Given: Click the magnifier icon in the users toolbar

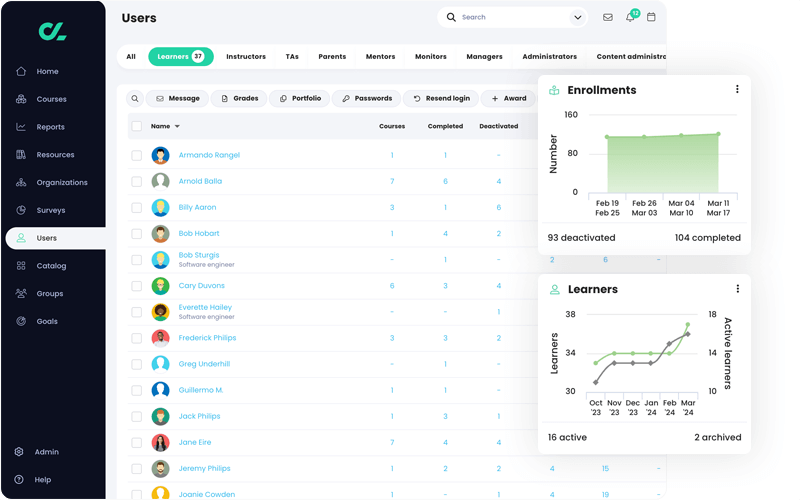Looking at the screenshot, I should [x=135, y=99].
